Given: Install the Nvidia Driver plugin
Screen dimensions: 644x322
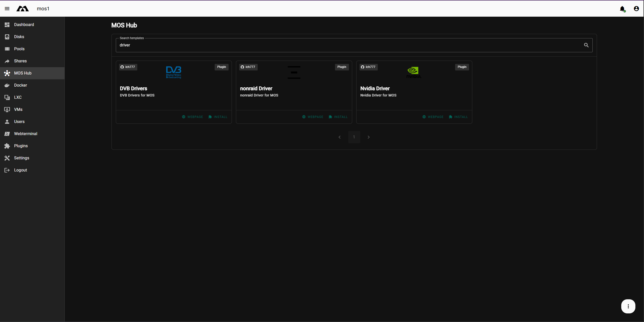Looking at the screenshot, I should tap(458, 117).
